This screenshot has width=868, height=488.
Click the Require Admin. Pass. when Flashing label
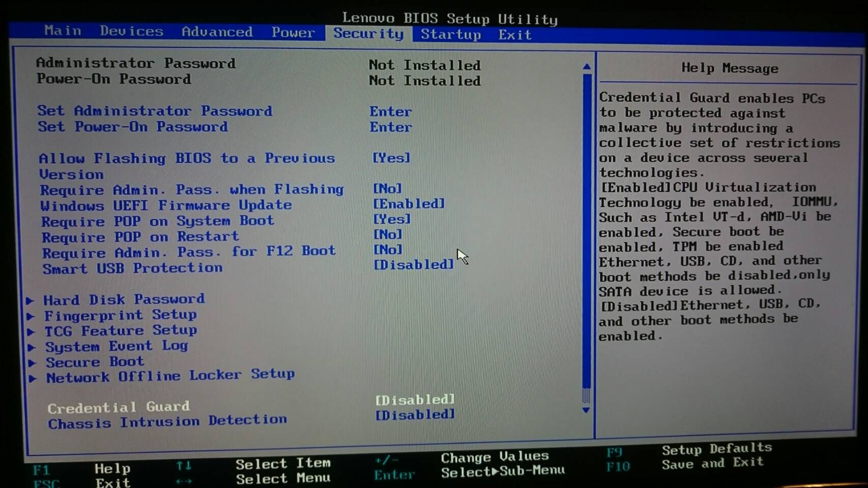(x=192, y=190)
